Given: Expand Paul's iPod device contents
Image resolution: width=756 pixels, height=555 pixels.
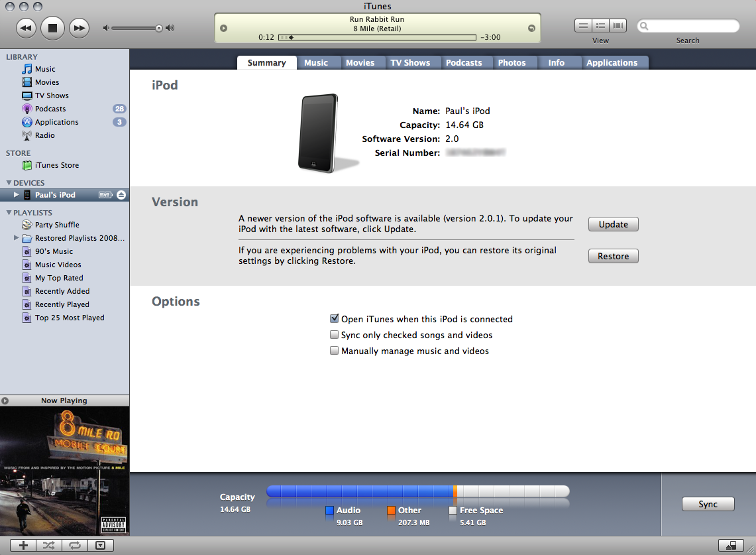Looking at the screenshot, I should (x=17, y=195).
